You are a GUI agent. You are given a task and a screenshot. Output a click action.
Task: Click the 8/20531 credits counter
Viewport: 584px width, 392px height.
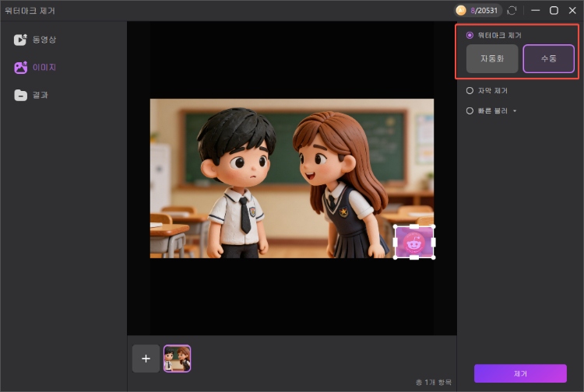[485, 11]
